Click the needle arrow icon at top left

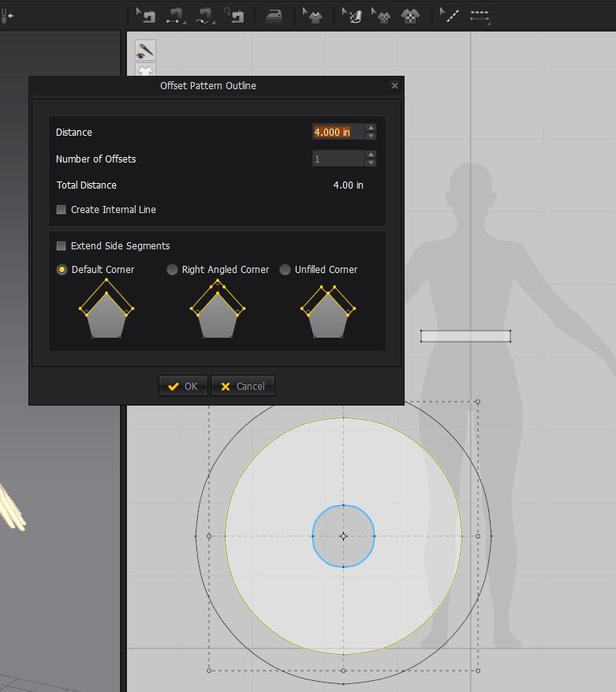[x=8, y=16]
